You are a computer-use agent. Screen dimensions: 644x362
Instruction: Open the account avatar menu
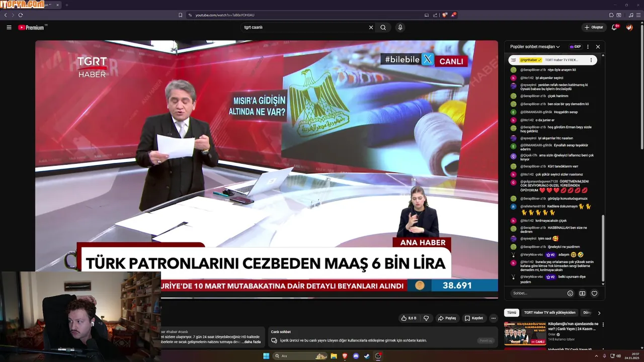(629, 27)
